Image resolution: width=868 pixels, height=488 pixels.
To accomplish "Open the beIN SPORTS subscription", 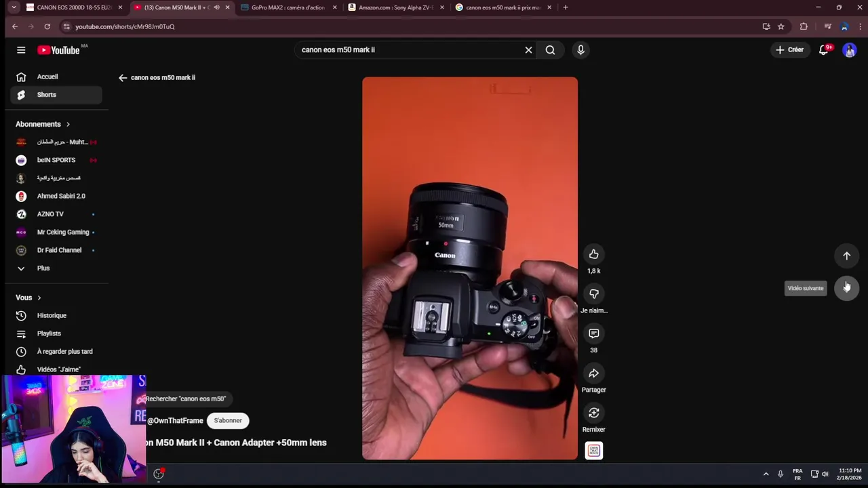I will (56, 161).
